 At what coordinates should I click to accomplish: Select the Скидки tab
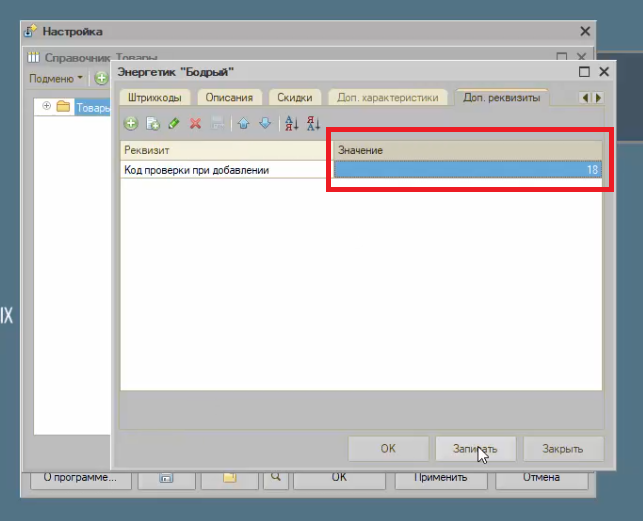pyautogui.click(x=294, y=98)
